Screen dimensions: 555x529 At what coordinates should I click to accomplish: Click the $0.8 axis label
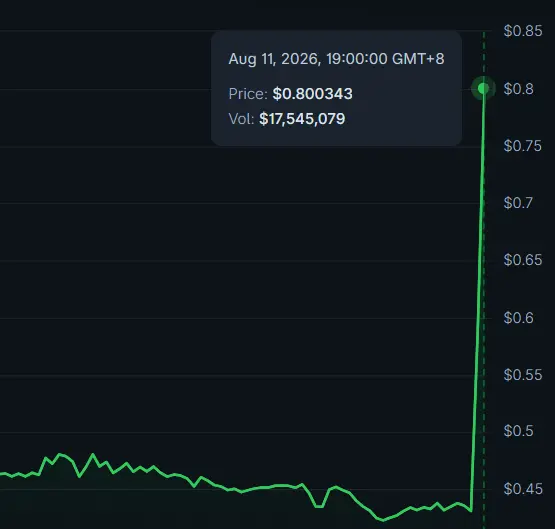tap(519, 89)
